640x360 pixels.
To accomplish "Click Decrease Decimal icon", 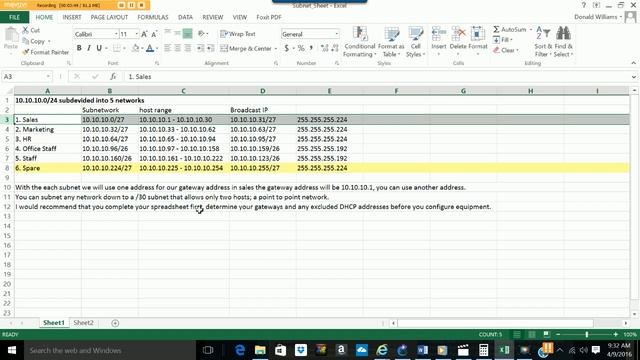I will (x=335, y=48).
